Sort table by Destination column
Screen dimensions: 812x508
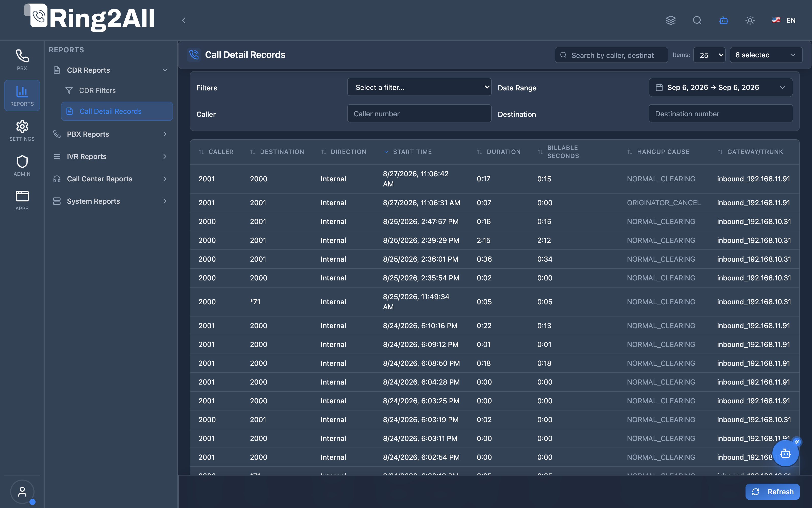click(x=277, y=152)
